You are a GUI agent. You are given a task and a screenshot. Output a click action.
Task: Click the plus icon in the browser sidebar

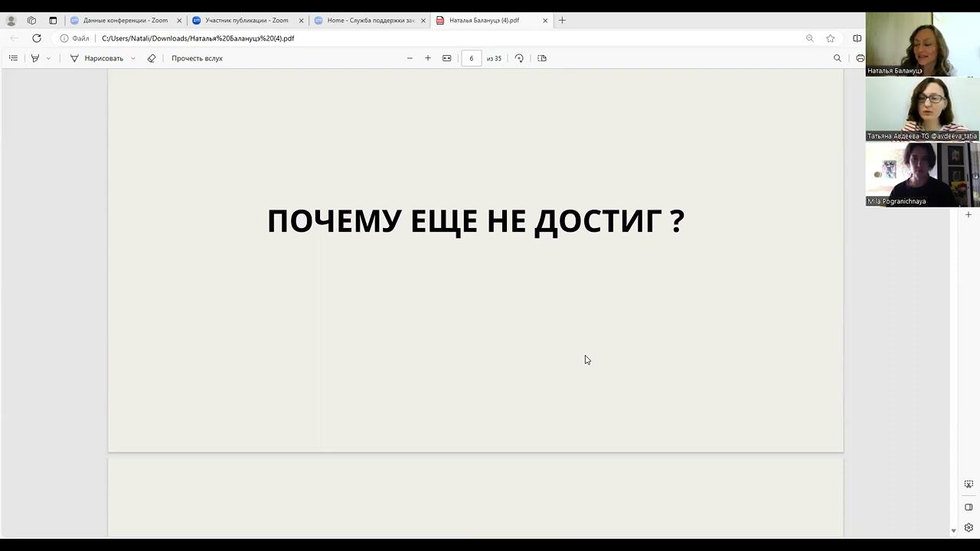(969, 215)
